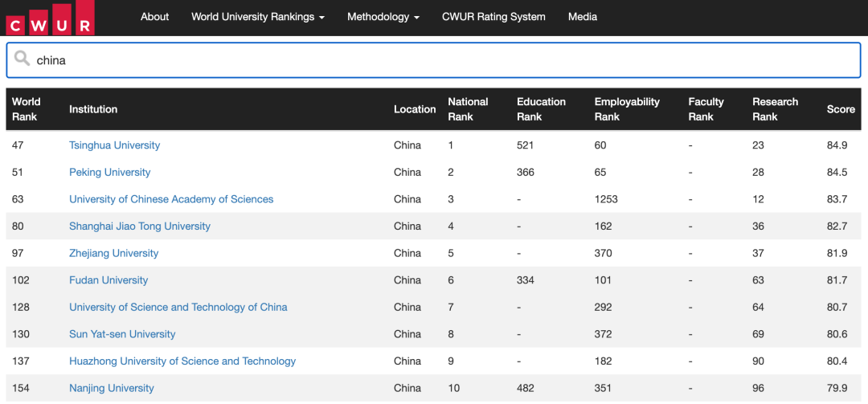Click world rank 80 cell

click(18, 226)
